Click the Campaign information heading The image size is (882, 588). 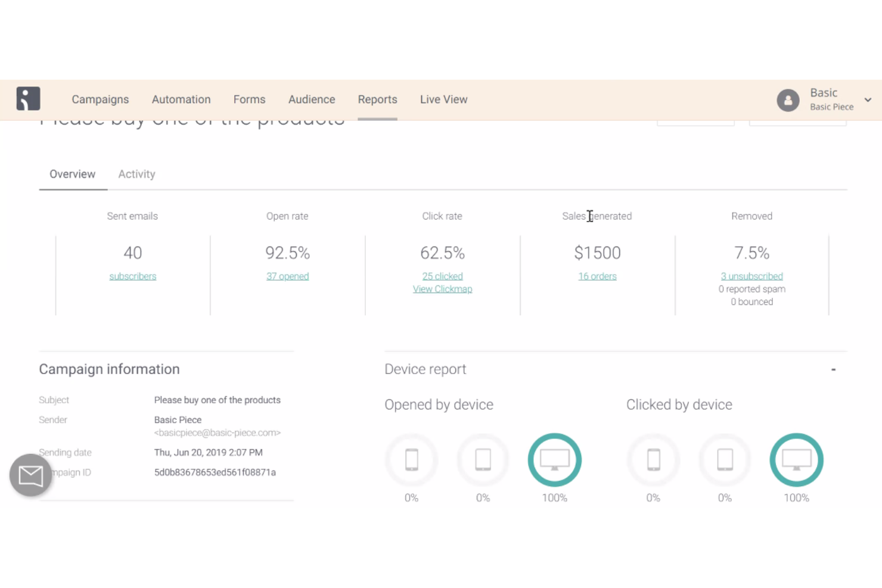[x=109, y=369]
